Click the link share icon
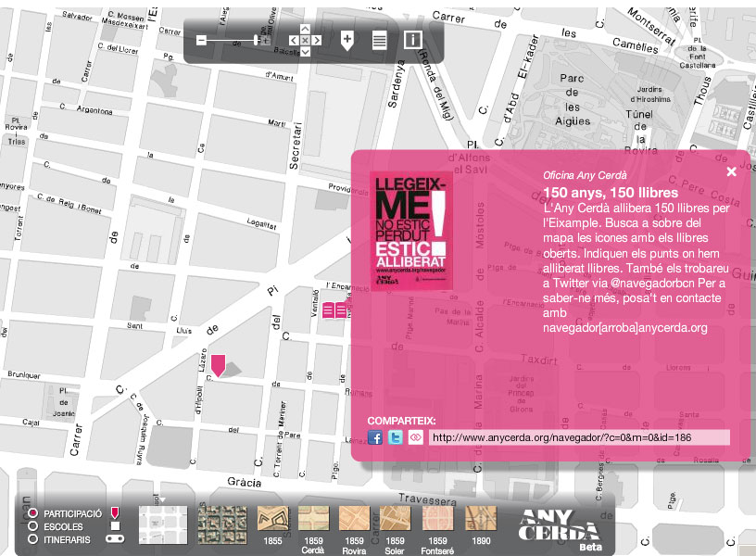756x556 pixels. coord(416,437)
